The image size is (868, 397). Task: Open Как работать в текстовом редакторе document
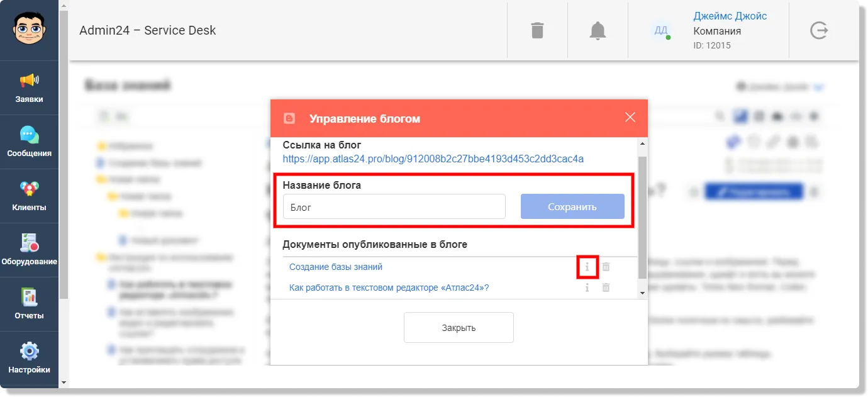pos(389,288)
